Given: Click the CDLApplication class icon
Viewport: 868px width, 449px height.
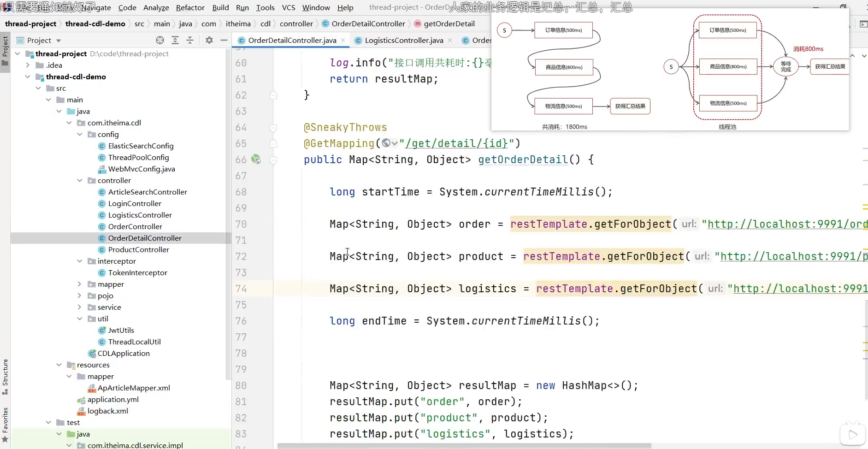Looking at the screenshot, I should (x=92, y=353).
